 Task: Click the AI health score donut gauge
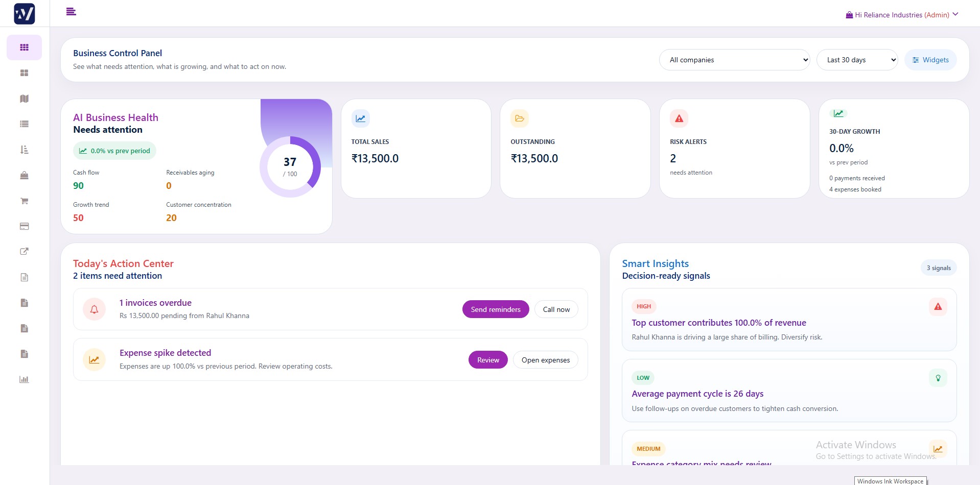point(290,166)
